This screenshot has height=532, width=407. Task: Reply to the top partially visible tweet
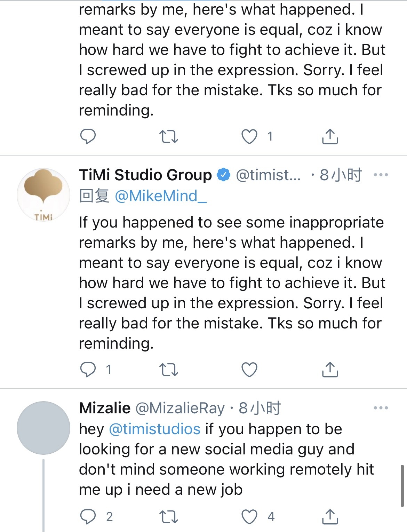[x=88, y=136]
